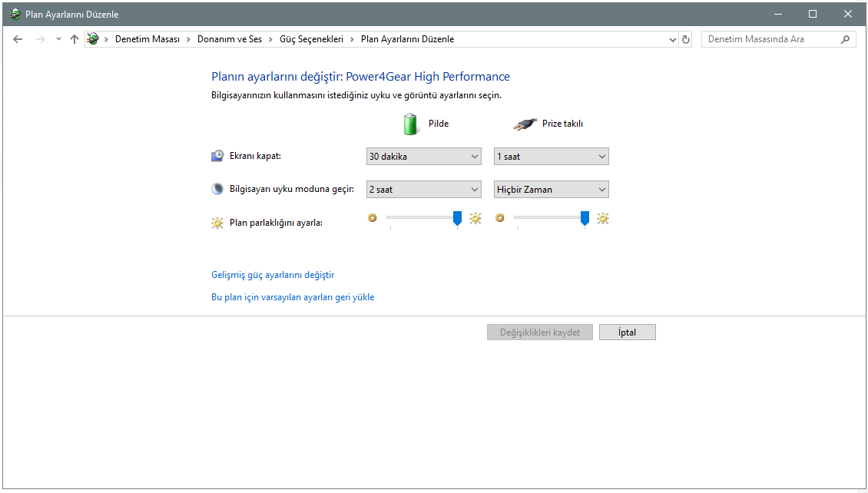Expand the chevron after Donanım ve Ses
This screenshot has height=493, width=868.
(270, 39)
